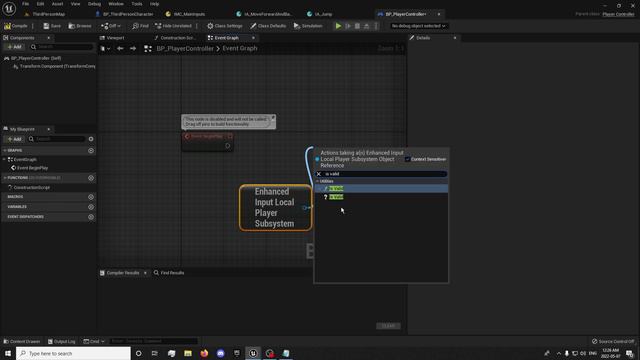
Task: Open the debug object selector dropdown
Action: pyautogui.click(x=418, y=26)
